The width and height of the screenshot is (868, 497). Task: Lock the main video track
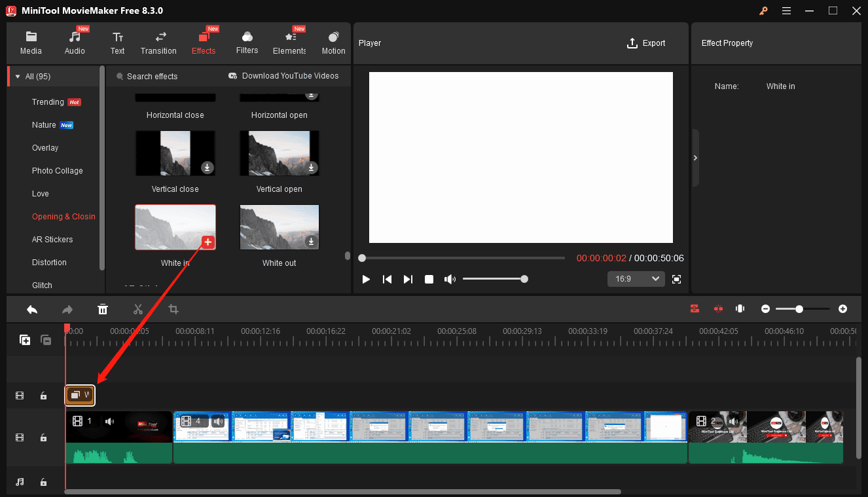coord(43,437)
